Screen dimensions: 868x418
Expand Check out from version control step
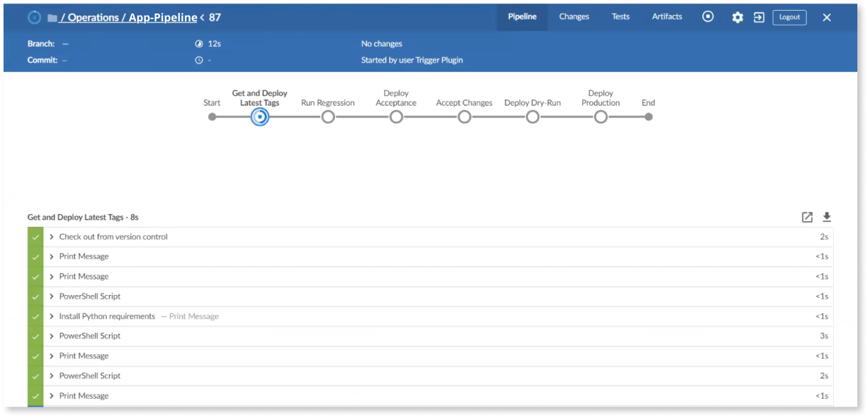coord(52,237)
